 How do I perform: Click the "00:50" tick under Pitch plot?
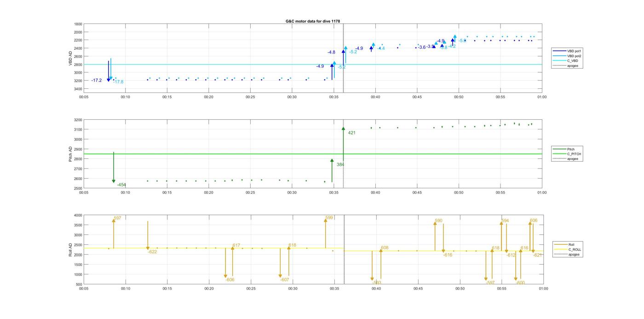459,193
